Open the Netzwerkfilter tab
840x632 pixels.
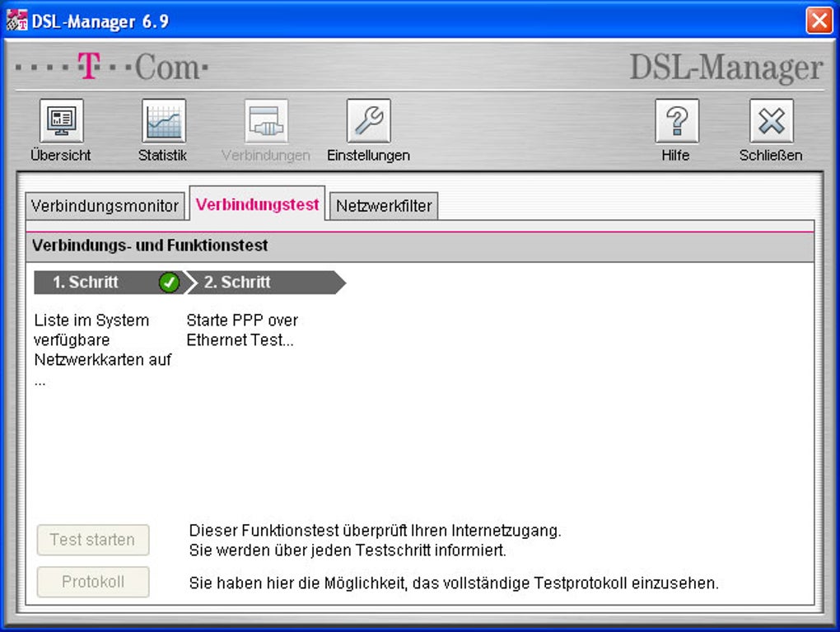click(x=384, y=206)
